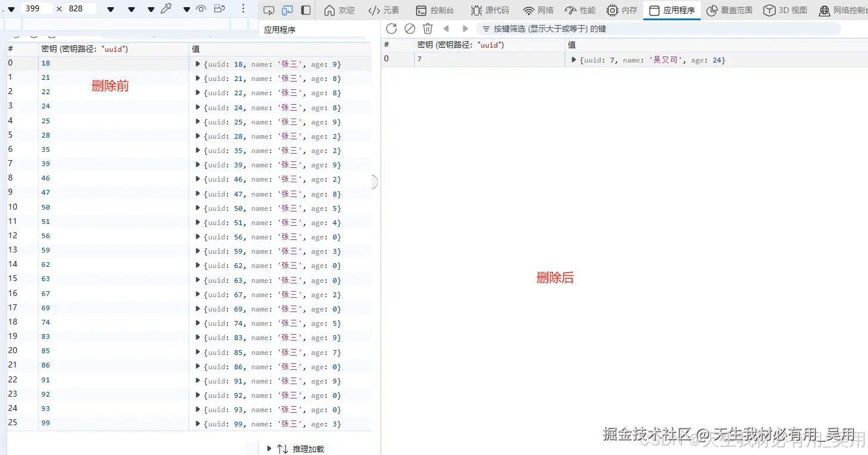Expand the value for uuid 7 吴又可
This screenshot has width=868, height=455.
(x=574, y=60)
